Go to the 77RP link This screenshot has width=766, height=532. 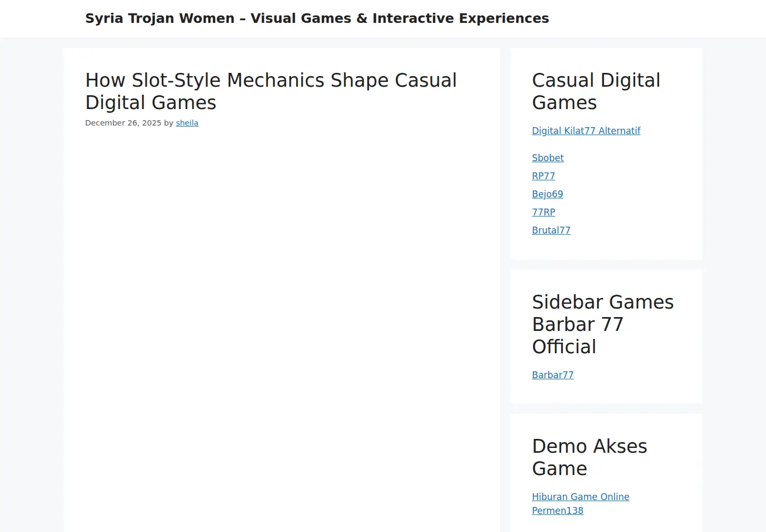click(x=544, y=212)
